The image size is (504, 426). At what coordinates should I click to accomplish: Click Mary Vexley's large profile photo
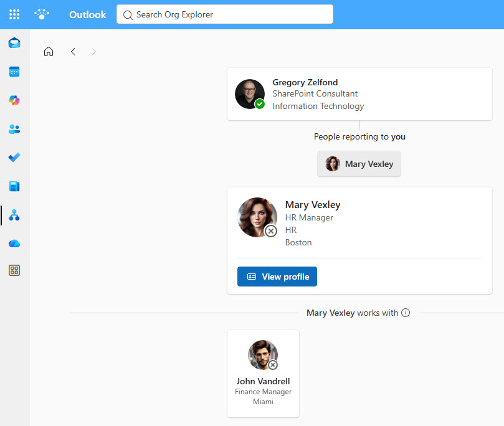point(257,217)
